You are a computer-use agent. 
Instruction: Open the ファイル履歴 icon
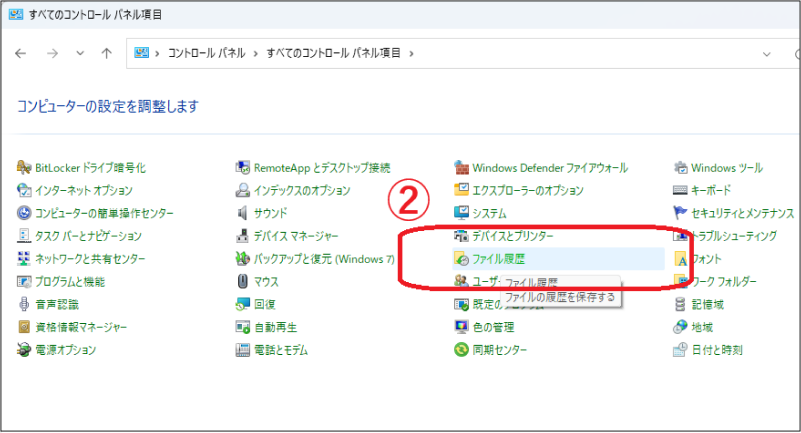[x=461, y=259]
